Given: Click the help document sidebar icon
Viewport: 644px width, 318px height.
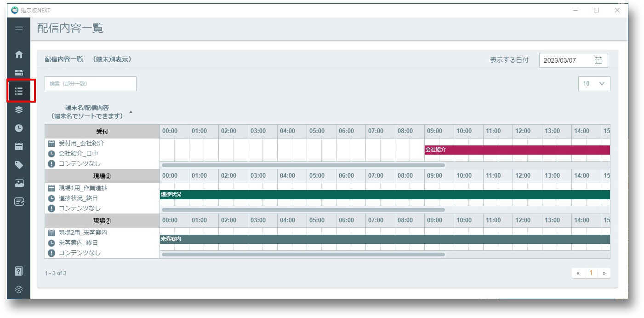Looking at the screenshot, I should [19, 271].
